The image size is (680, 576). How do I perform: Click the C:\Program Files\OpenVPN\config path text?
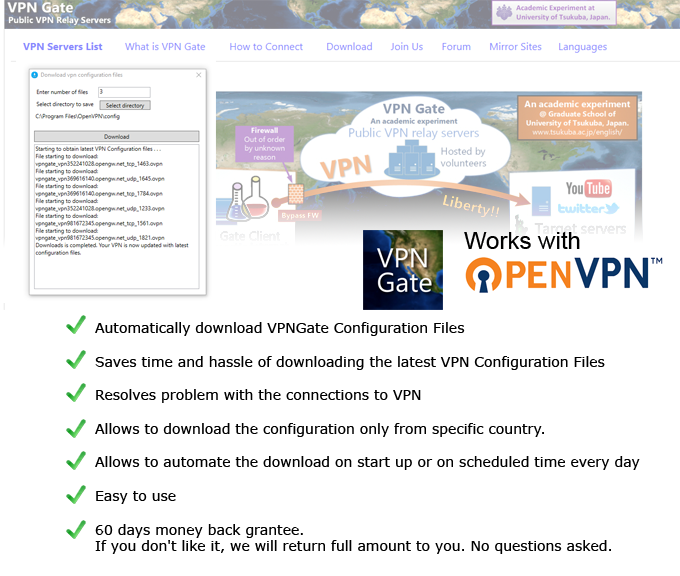[x=78, y=116]
